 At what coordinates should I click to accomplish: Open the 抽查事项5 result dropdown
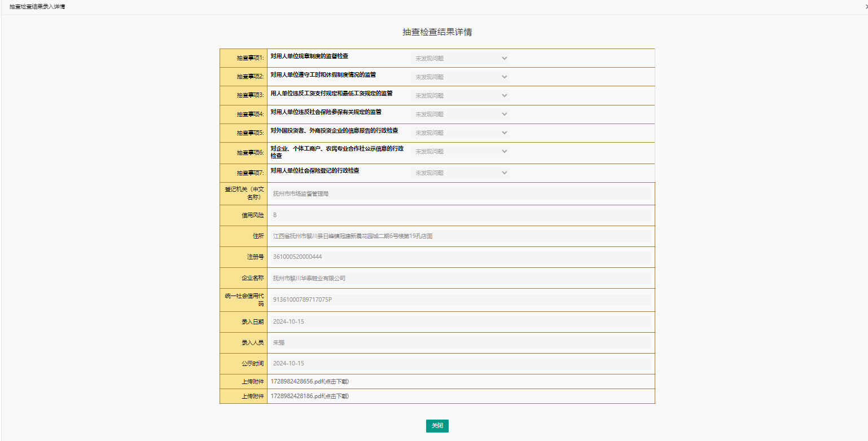click(461, 133)
